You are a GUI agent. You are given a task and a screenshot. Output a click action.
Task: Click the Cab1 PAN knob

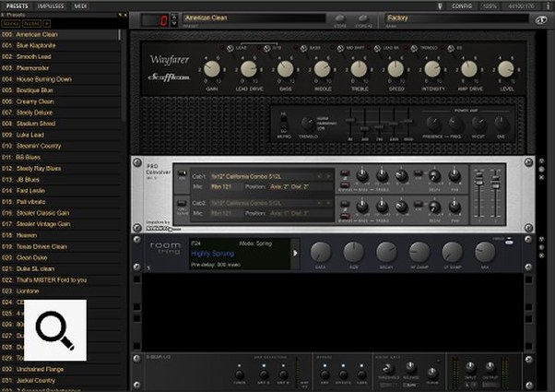tap(455, 175)
